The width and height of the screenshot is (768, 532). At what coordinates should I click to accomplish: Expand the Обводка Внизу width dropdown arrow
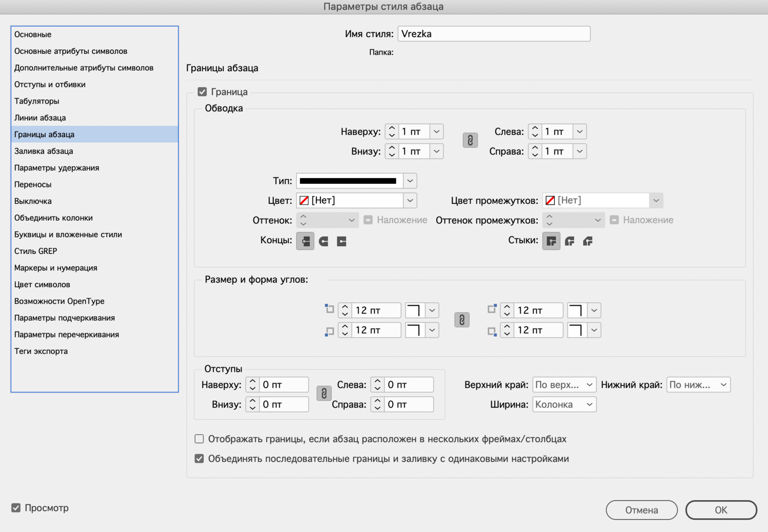[x=436, y=151]
